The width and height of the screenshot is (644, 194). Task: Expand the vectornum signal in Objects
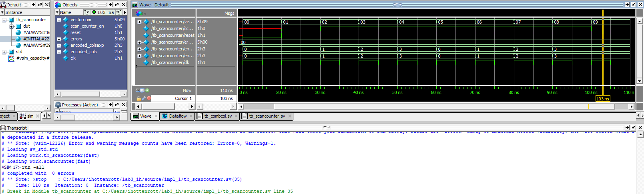point(59,20)
